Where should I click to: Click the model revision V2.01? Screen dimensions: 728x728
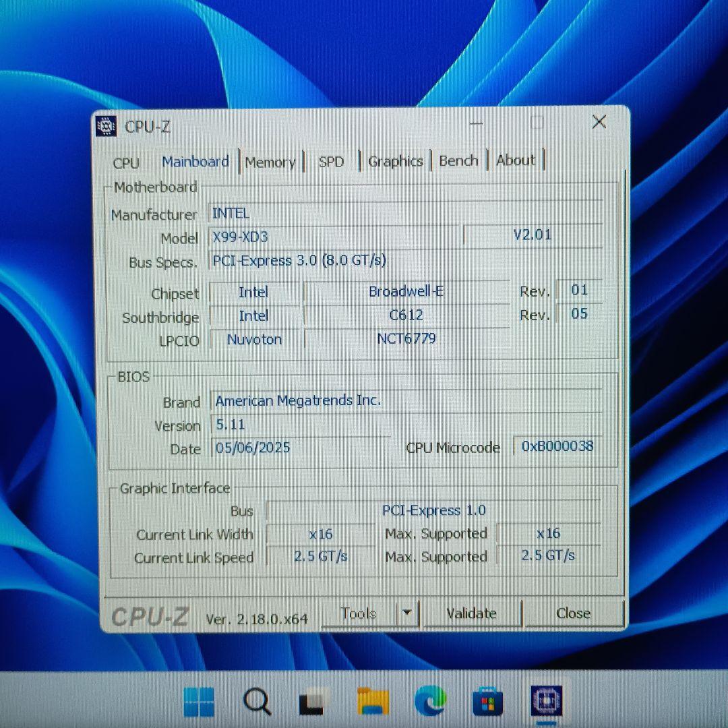click(x=533, y=235)
